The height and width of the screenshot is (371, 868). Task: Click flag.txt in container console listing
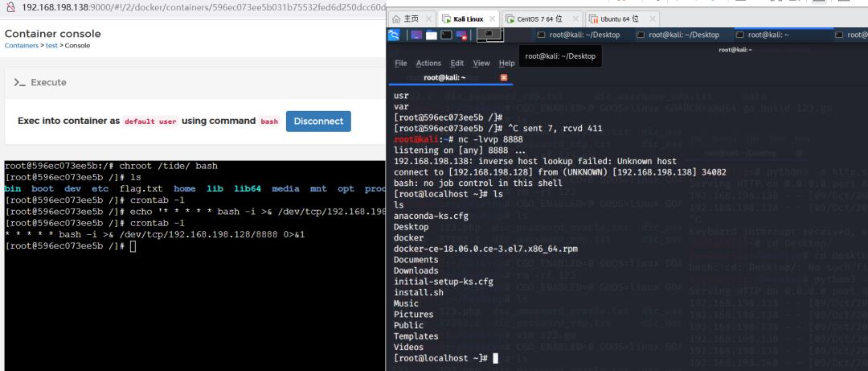coord(141,189)
